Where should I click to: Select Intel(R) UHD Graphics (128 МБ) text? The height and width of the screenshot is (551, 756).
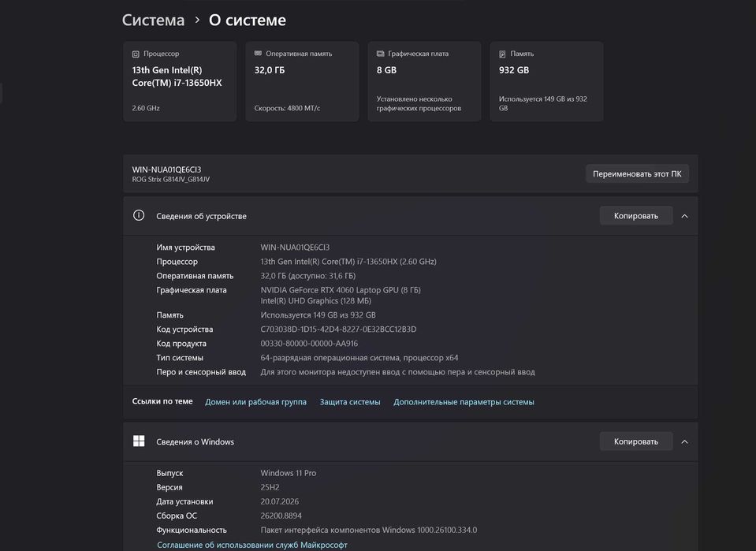[x=316, y=301]
